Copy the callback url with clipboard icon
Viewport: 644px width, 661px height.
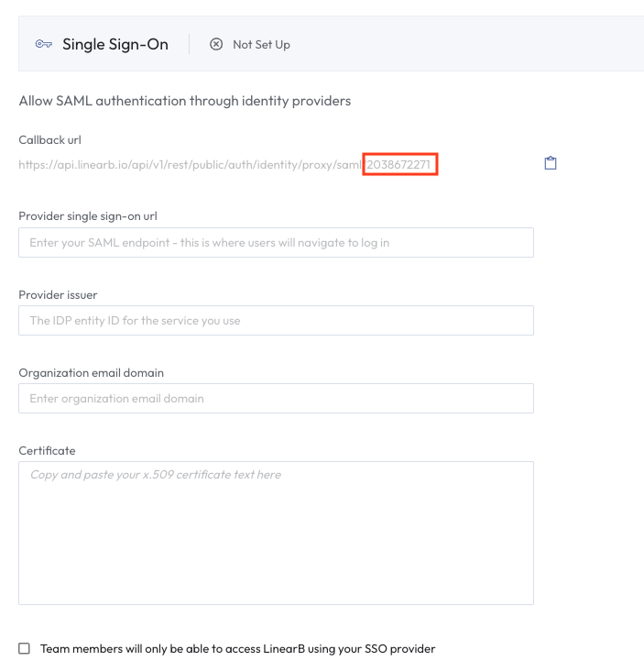point(550,163)
